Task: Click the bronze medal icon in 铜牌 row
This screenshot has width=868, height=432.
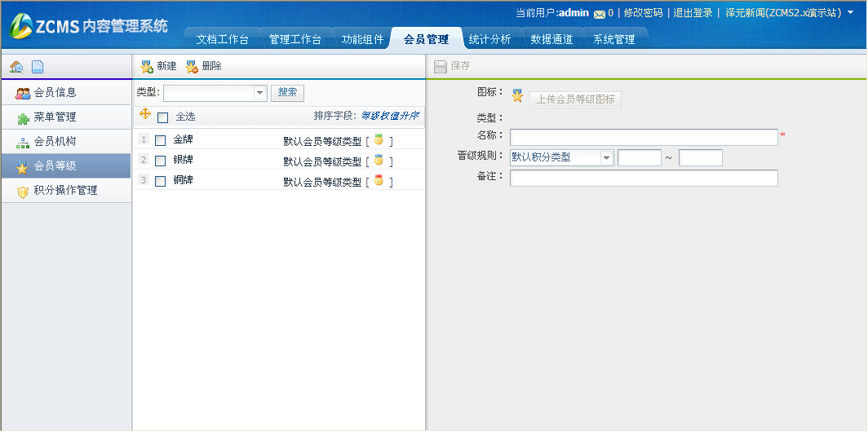Action: pos(379,181)
